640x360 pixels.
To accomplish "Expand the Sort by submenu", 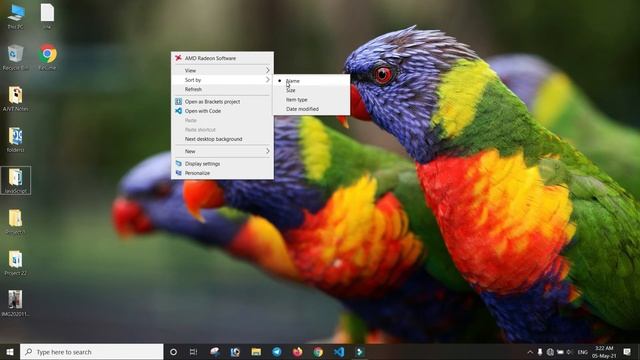I will point(222,80).
